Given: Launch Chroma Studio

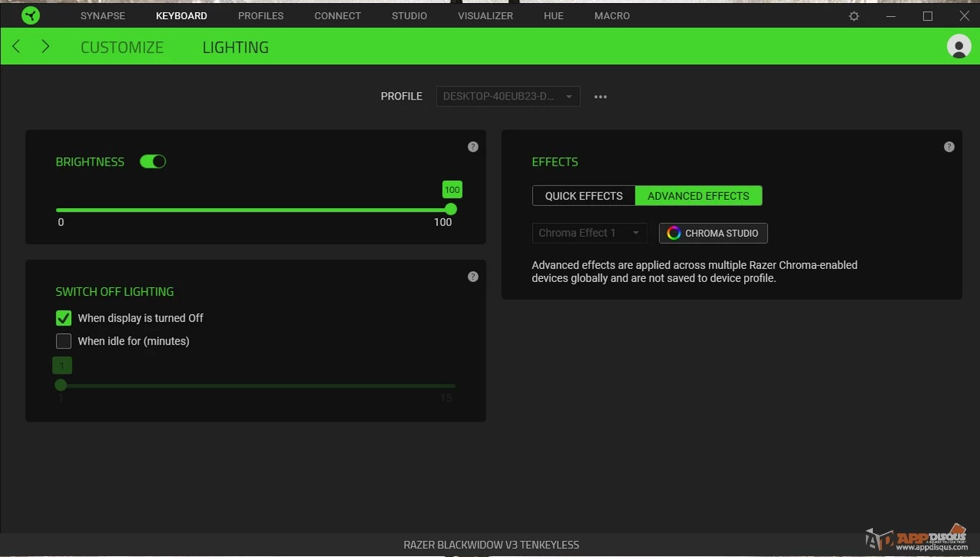Looking at the screenshot, I should coord(714,233).
